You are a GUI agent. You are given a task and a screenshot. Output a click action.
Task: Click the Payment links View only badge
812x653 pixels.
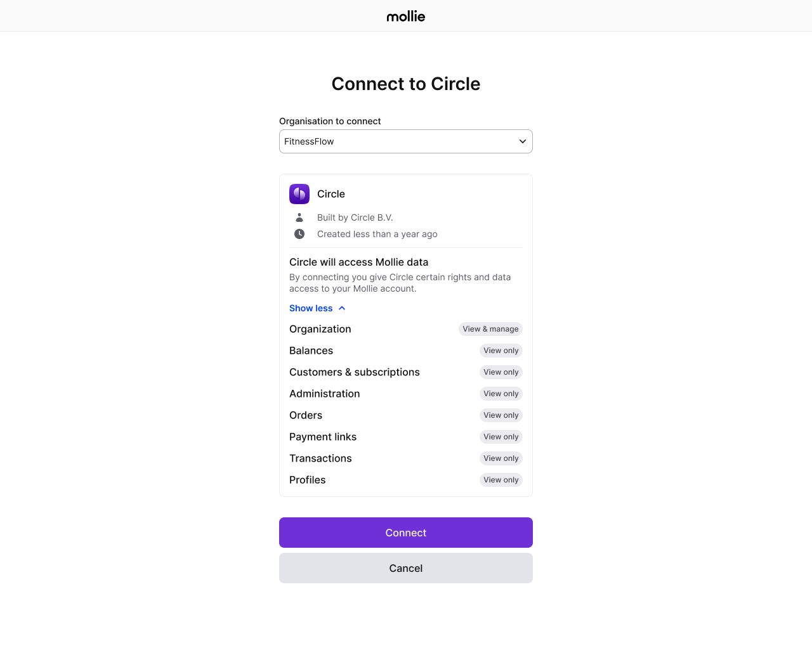click(x=501, y=437)
